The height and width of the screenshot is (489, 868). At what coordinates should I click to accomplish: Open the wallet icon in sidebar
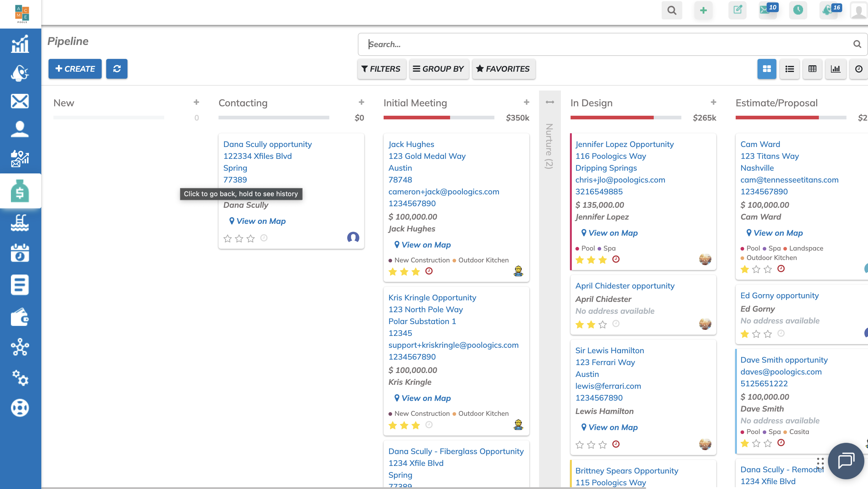pyautogui.click(x=20, y=317)
